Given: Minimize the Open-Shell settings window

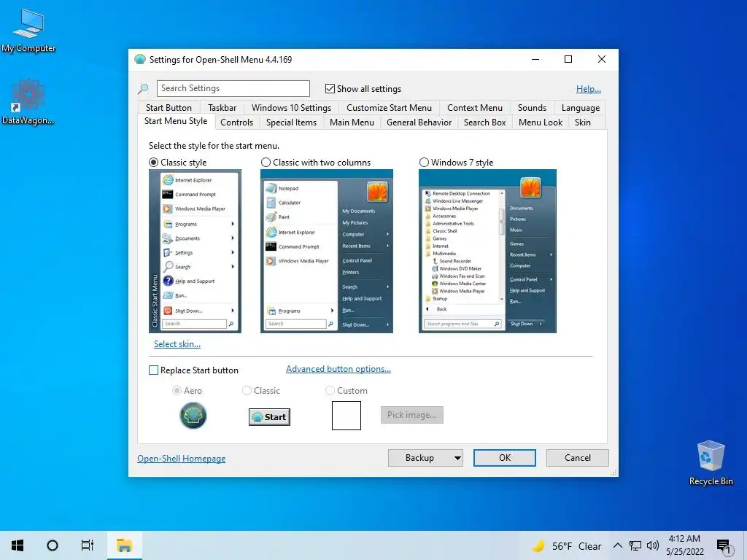Looking at the screenshot, I should (x=535, y=60).
